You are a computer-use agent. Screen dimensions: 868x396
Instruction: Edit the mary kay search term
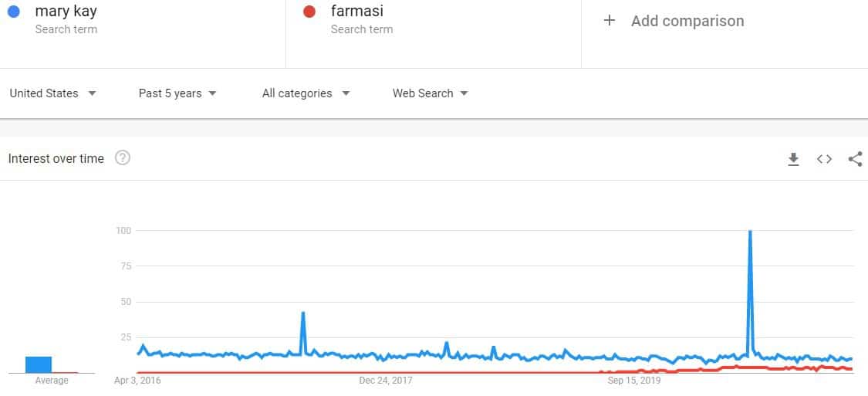click(66, 11)
